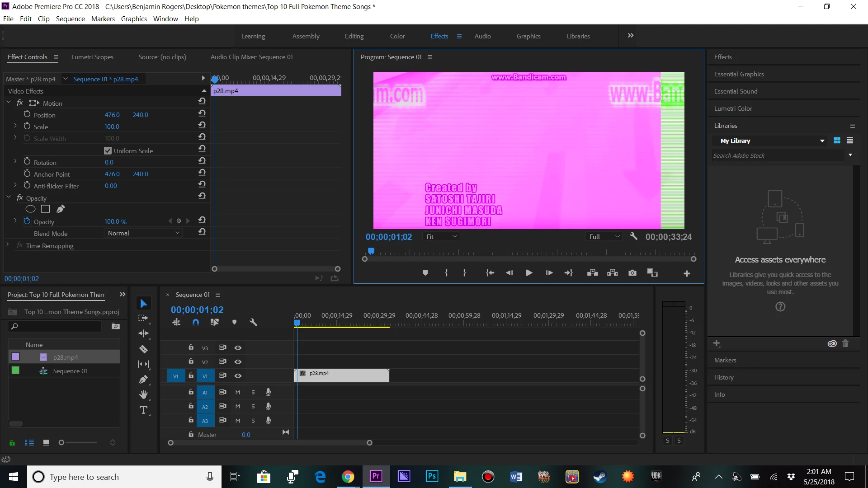Select the Razor tool
Screen dimensions: 868x488
(x=143, y=349)
